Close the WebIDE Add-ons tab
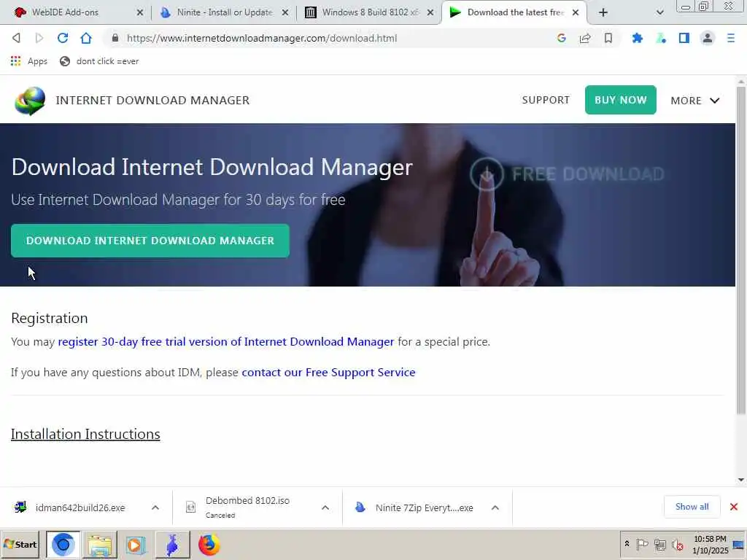The height and width of the screenshot is (560, 747). 140,12
